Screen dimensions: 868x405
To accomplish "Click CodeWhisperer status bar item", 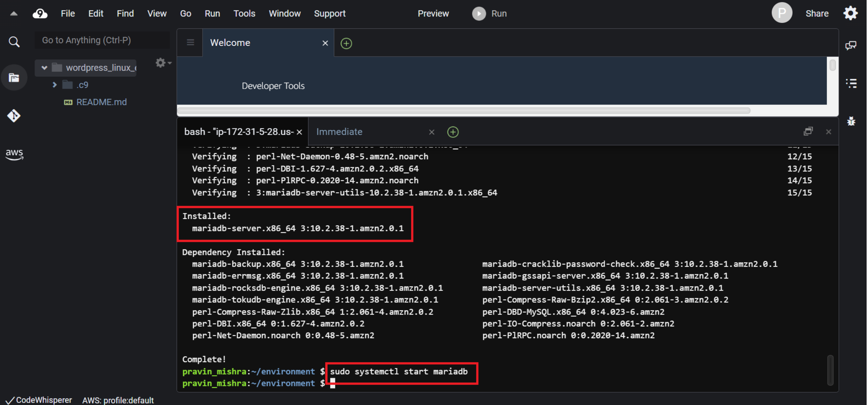I will coord(39,400).
